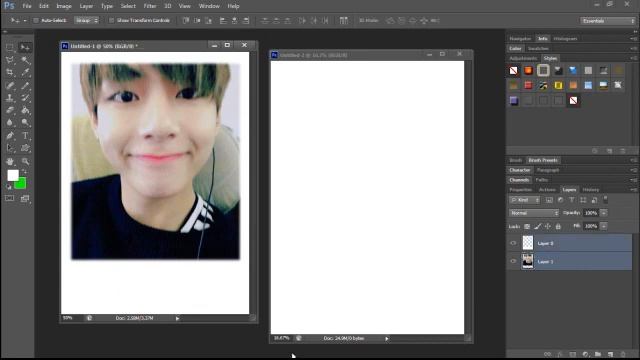This screenshot has height=360, width=640.
Task: Switch foreground and background colors
Action: 24,171
